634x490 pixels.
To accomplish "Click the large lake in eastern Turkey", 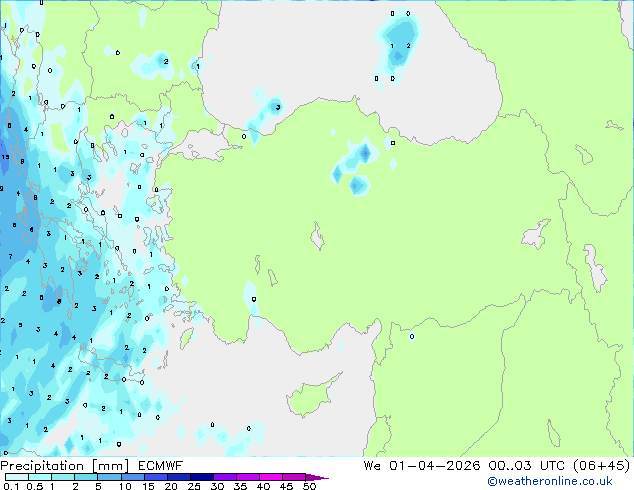I will 536,234.
